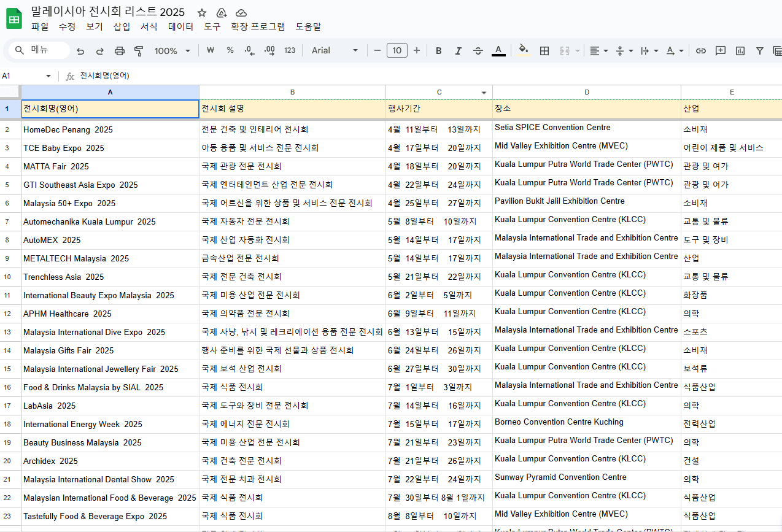
Task: Open vertical align dropdown
Action: point(624,51)
